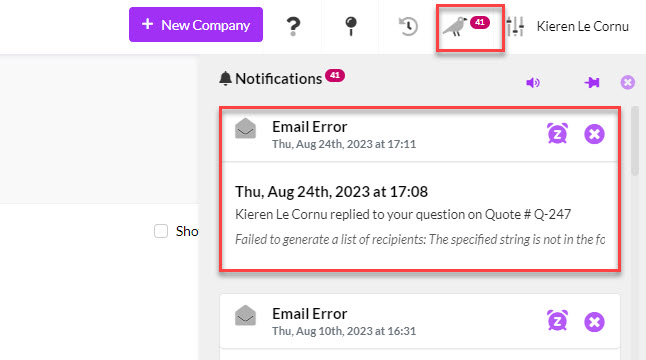Dismiss the Aug 24th Email Error notification
The width and height of the screenshot is (646, 360).
click(594, 134)
